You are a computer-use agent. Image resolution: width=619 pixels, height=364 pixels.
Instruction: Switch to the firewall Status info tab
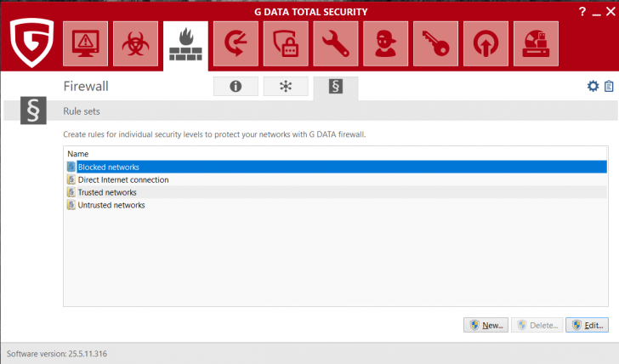point(236,86)
